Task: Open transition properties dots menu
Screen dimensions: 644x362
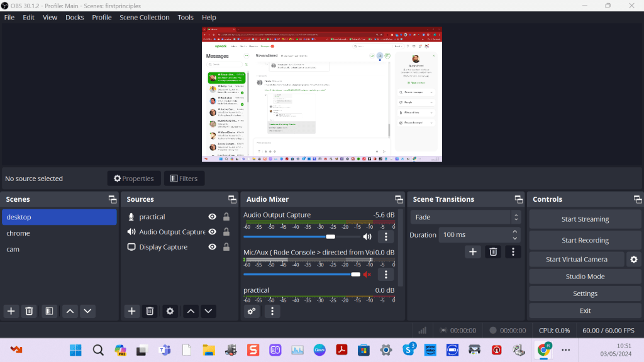Action: coord(513,251)
